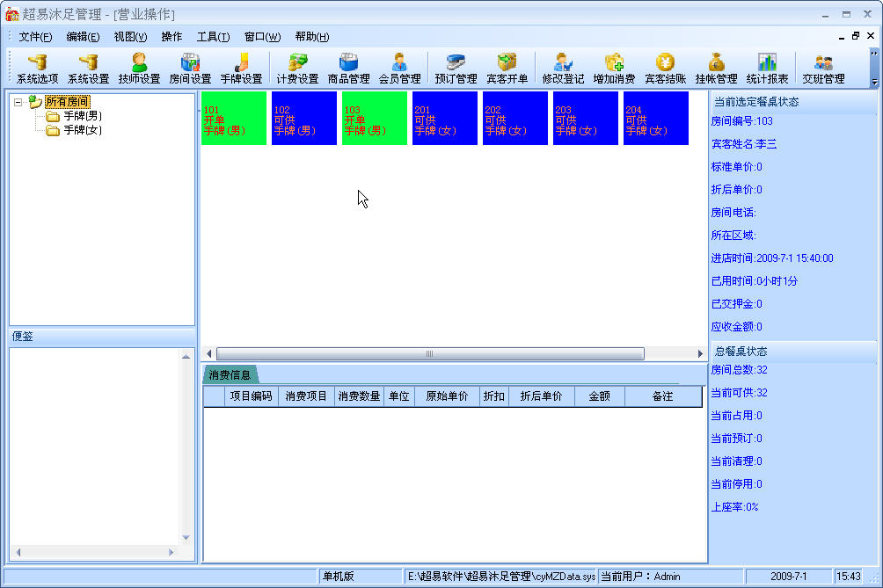Screen dimensions: 883x588
Task: Select 手牌(女) in the room tree
Action: (x=82, y=130)
